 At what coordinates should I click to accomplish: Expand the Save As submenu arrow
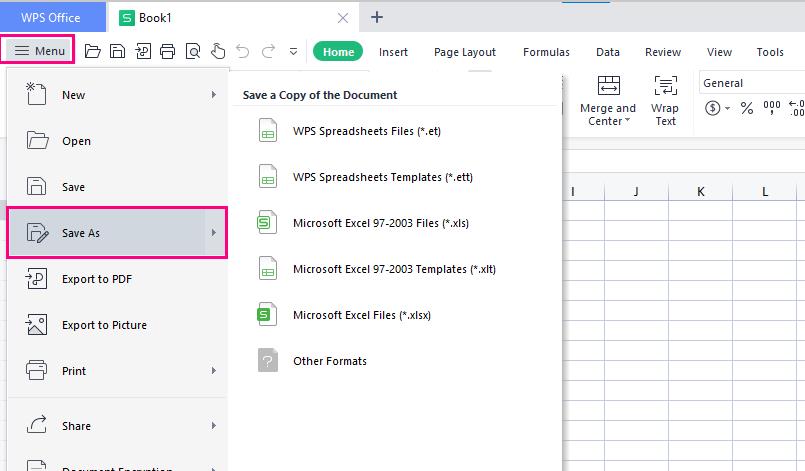click(x=214, y=233)
